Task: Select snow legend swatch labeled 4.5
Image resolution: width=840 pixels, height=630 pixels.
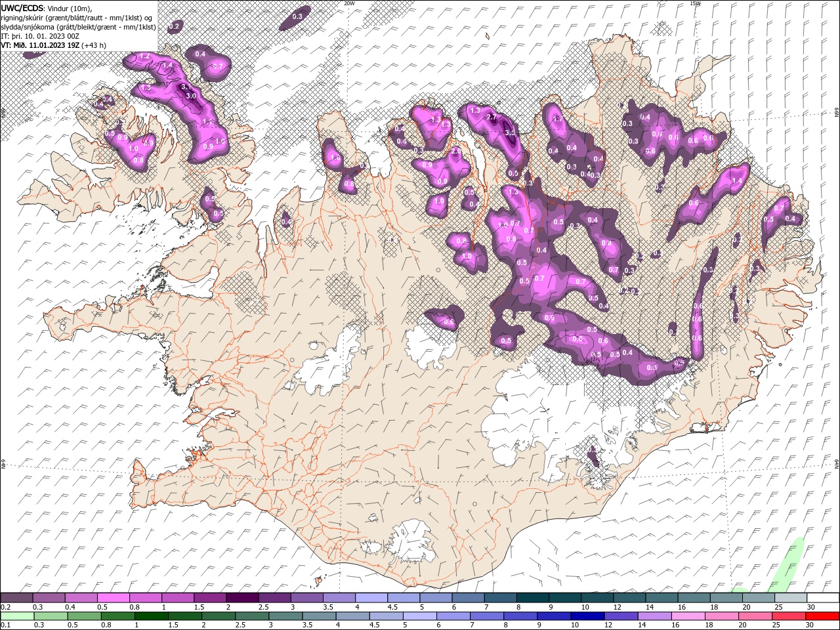Action: (x=404, y=597)
